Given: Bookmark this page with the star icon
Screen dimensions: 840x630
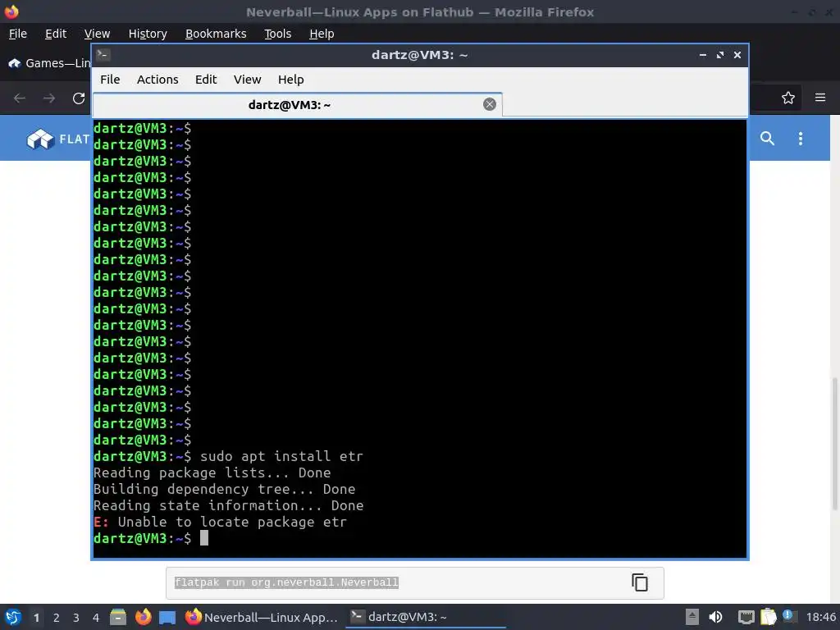Looking at the screenshot, I should coord(788,98).
